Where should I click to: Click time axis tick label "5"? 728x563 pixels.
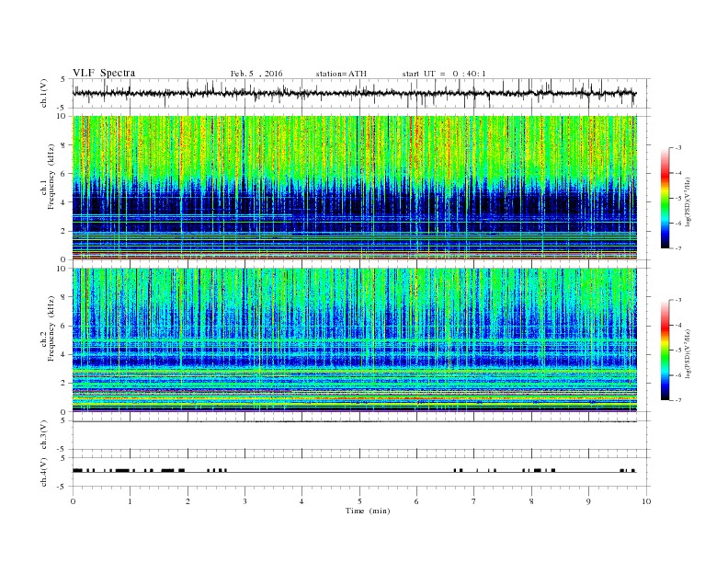click(359, 501)
